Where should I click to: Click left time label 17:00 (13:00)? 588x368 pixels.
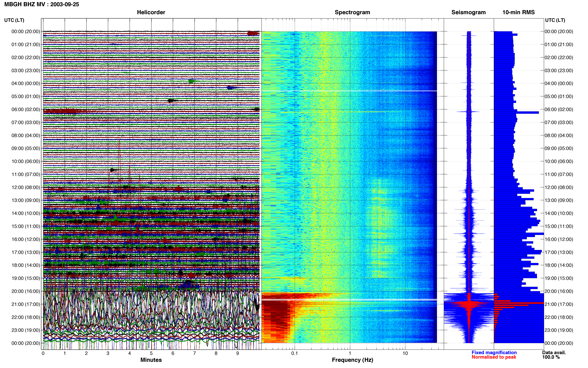(x=26, y=252)
